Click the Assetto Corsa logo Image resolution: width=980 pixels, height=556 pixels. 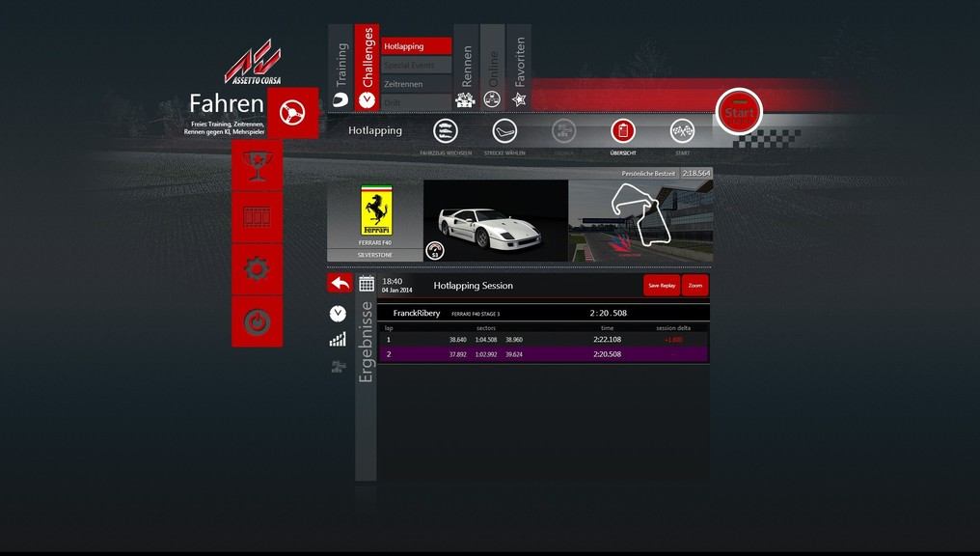click(253, 63)
